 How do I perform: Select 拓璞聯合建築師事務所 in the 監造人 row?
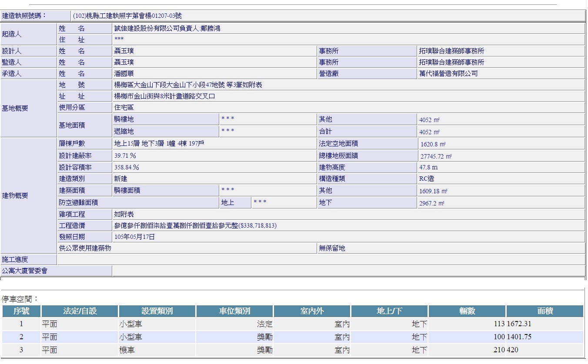coord(451,63)
